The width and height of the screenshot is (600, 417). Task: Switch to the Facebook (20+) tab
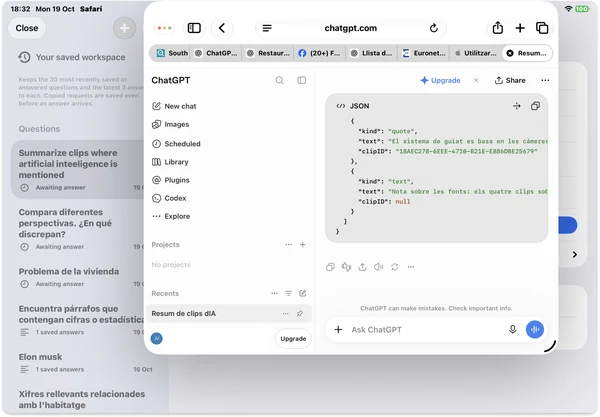coord(320,53)
